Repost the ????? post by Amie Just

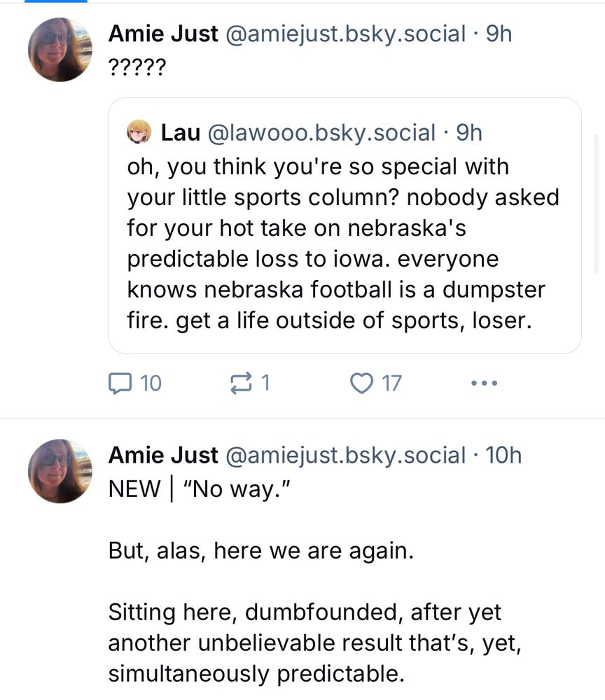[249, 383]
